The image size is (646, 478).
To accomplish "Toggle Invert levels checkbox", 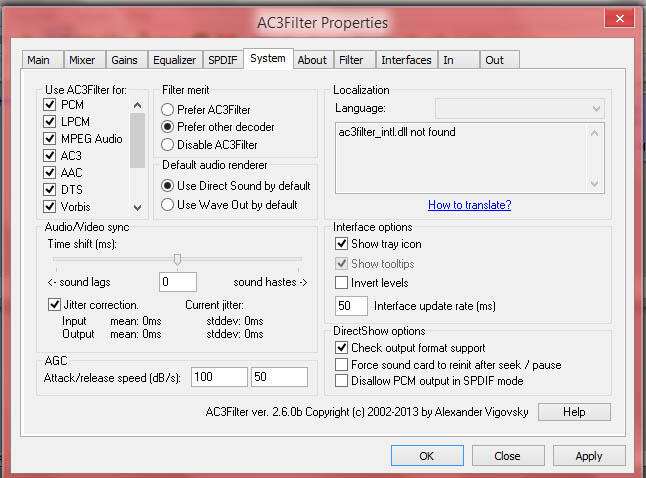I will point(341,283).
